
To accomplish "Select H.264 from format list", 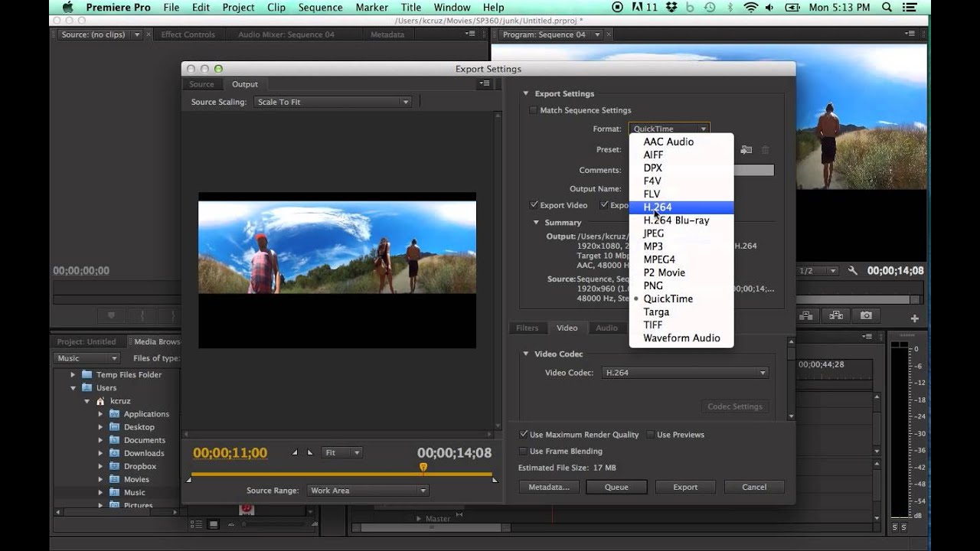I will click(x=681, y=207).
